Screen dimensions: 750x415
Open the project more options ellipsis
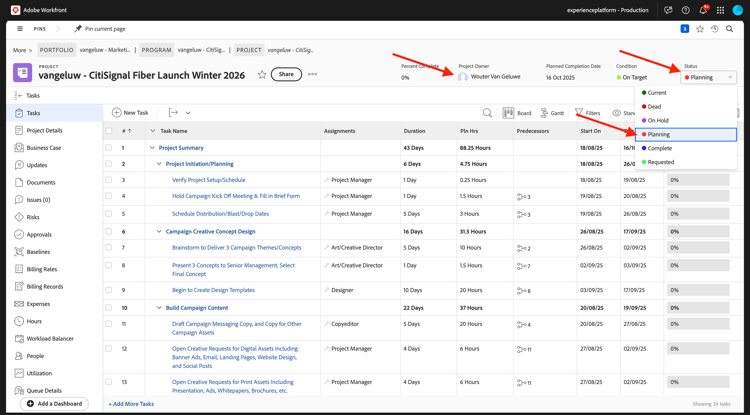pos(312,74)
